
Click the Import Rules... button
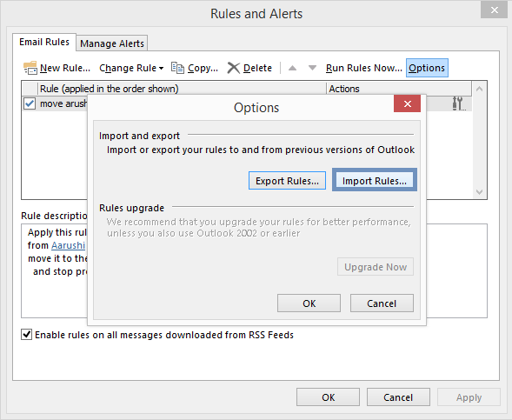coord(375,180)
